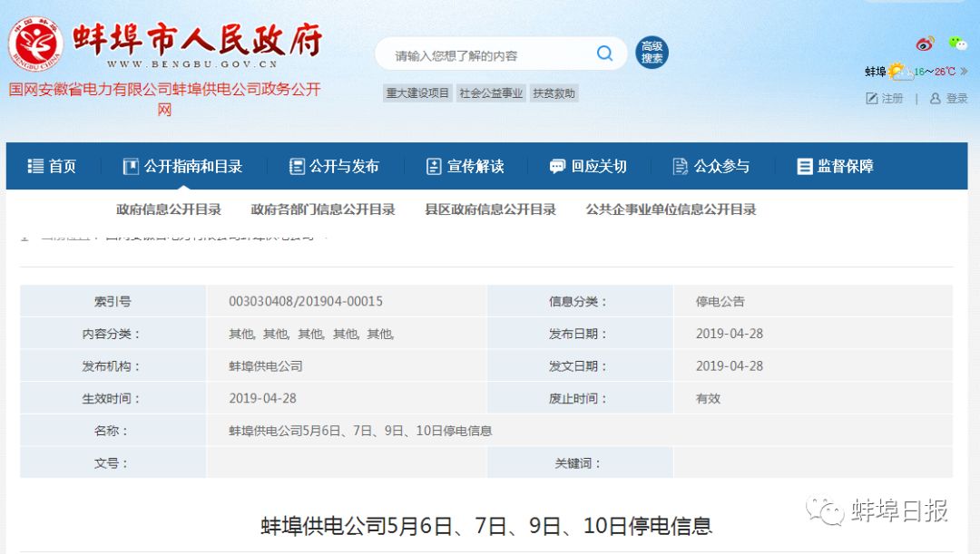This screenshot has width=980, height=554.
Task: Click the 生效时间 value 2019-04-28
Action: (x=262, y=398)
